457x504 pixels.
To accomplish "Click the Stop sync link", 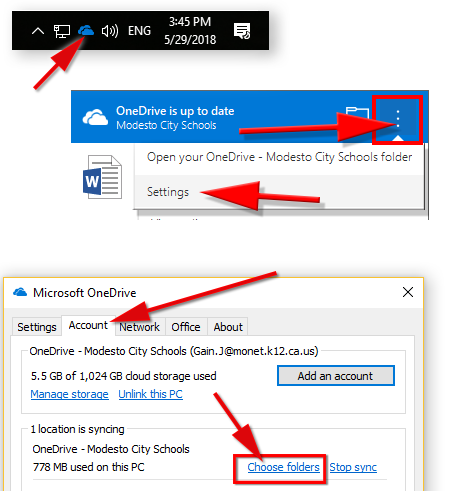I will coord(353,467).
